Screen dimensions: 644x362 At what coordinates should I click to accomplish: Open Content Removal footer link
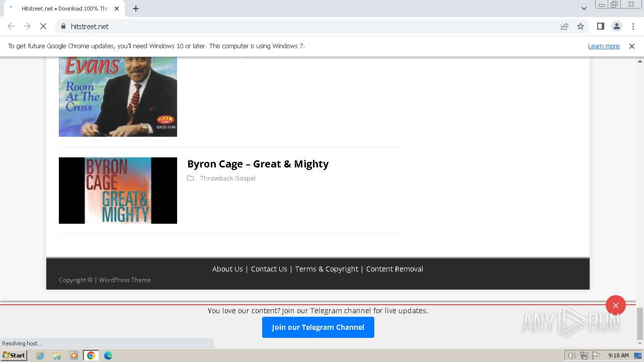394,269
